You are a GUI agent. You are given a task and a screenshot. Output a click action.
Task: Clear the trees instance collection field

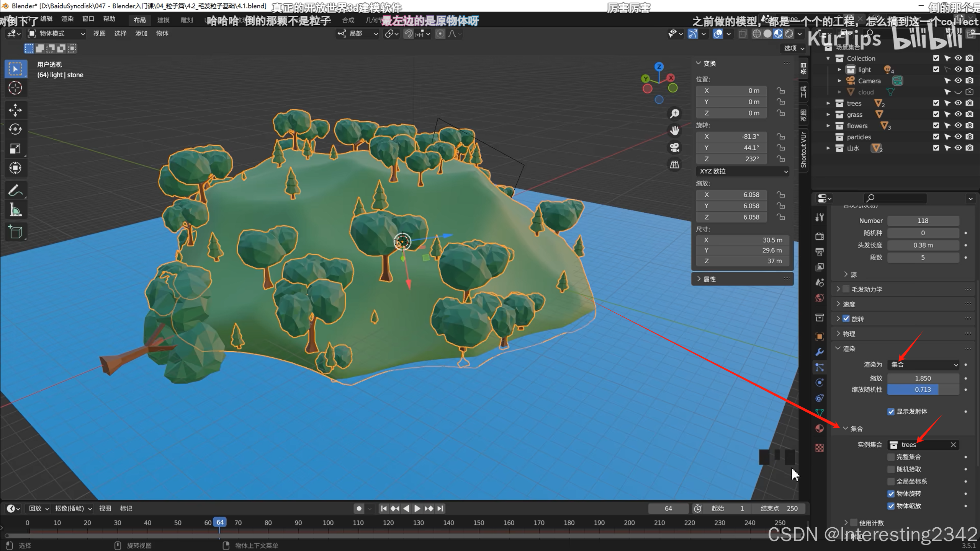953,445
